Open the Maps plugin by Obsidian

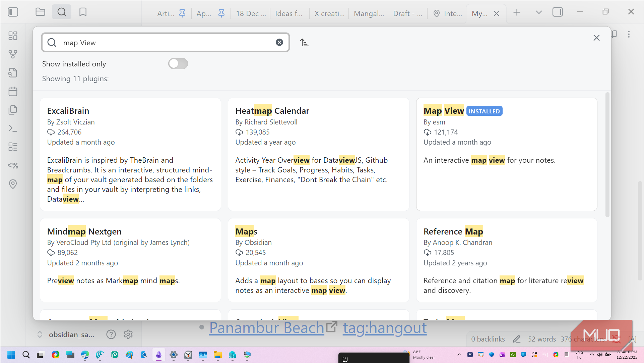[318, 260]
